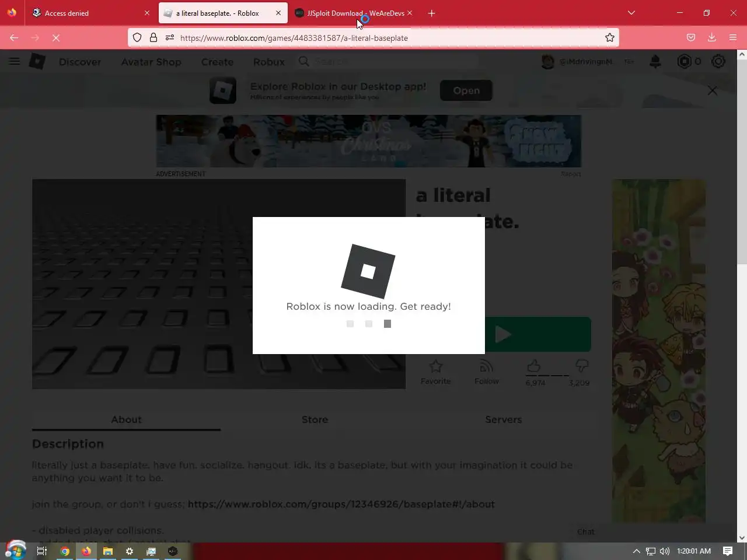Click the anime characters side ad

[x=658, y=351]
